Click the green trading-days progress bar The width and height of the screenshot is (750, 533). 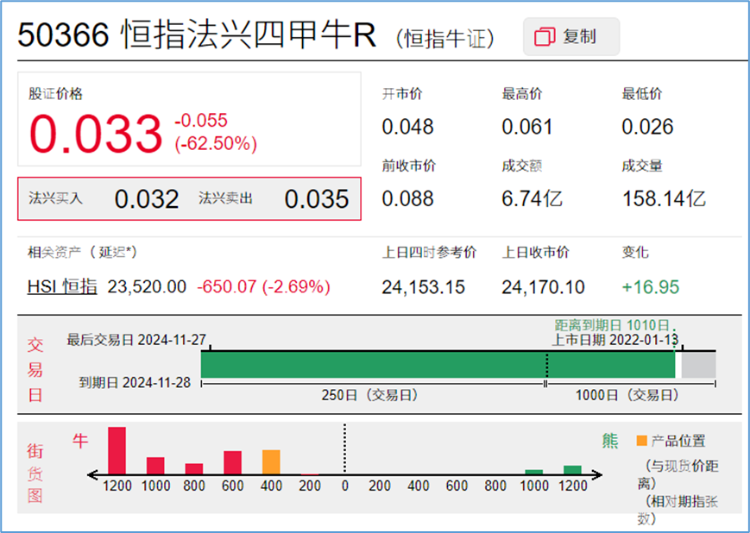coord(438,365)
